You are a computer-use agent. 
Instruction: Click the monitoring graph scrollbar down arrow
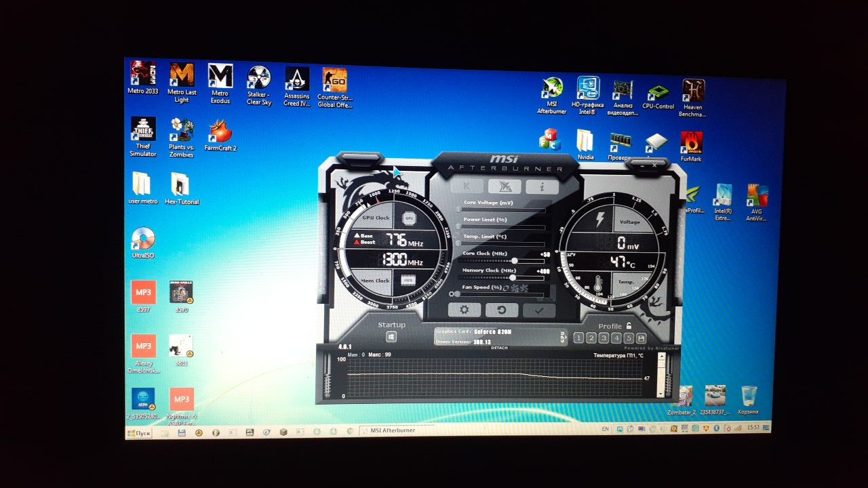tap(662, 394)
